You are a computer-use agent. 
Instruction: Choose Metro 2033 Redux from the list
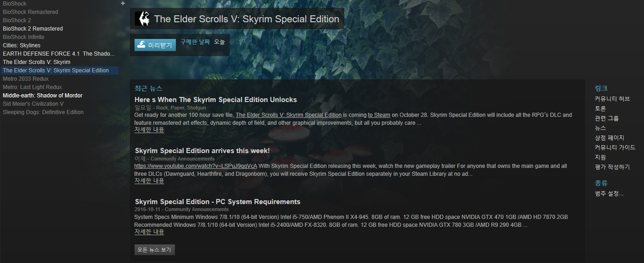click(x=26, y=79)
